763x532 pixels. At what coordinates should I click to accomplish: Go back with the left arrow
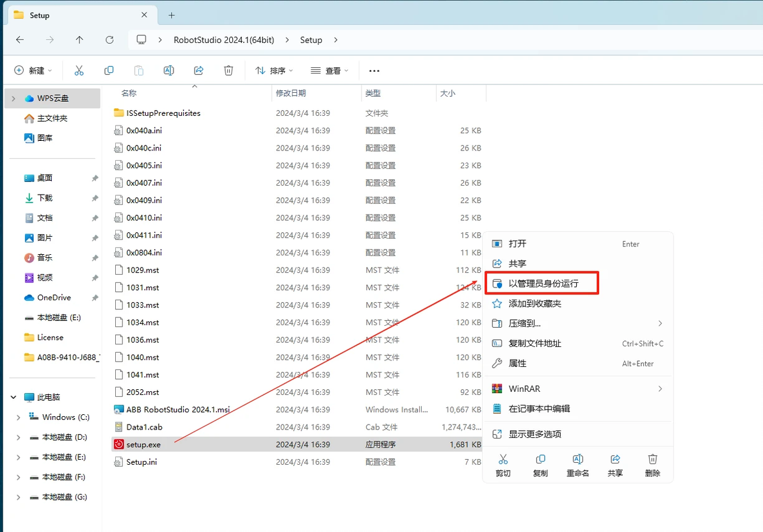[x=20, y=40]
